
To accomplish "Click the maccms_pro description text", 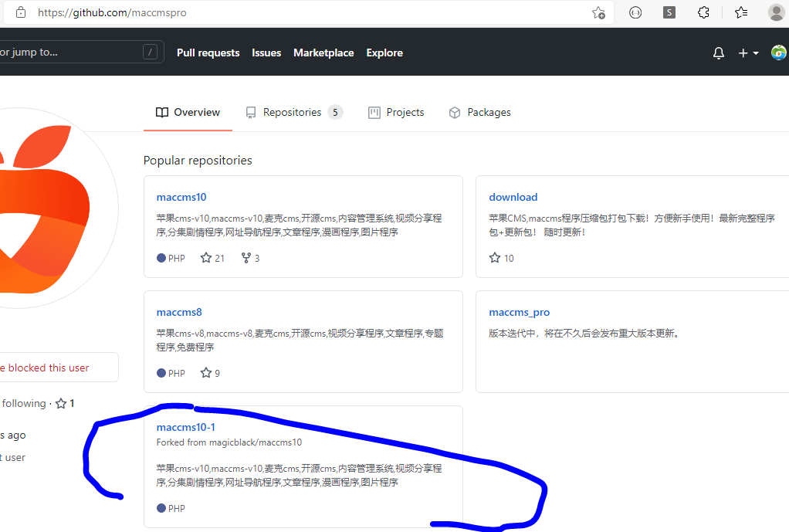I will point(584,334).
